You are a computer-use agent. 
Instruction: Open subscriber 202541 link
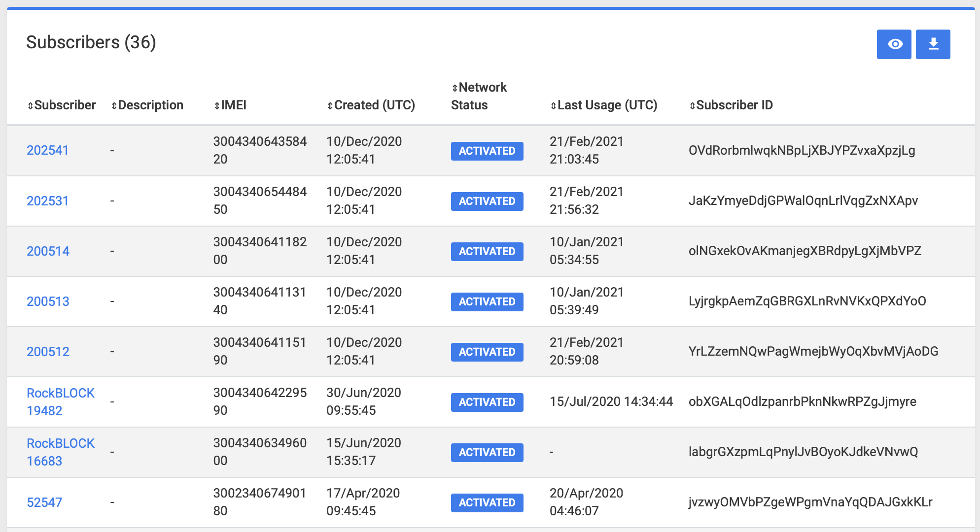pyautogui.click(x=47, y=150)
